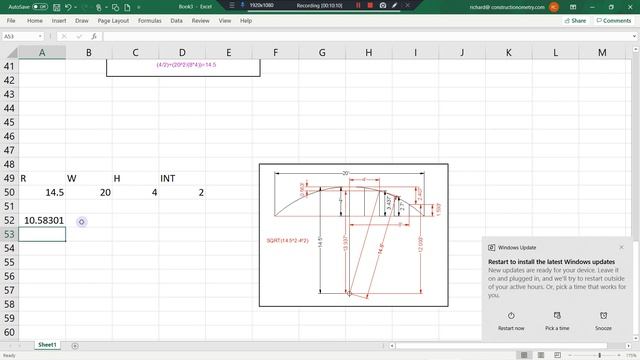This screenshot has height=360, width=640.
Task: Click the recorder pen annotation icon
Action: pos(395,5)
